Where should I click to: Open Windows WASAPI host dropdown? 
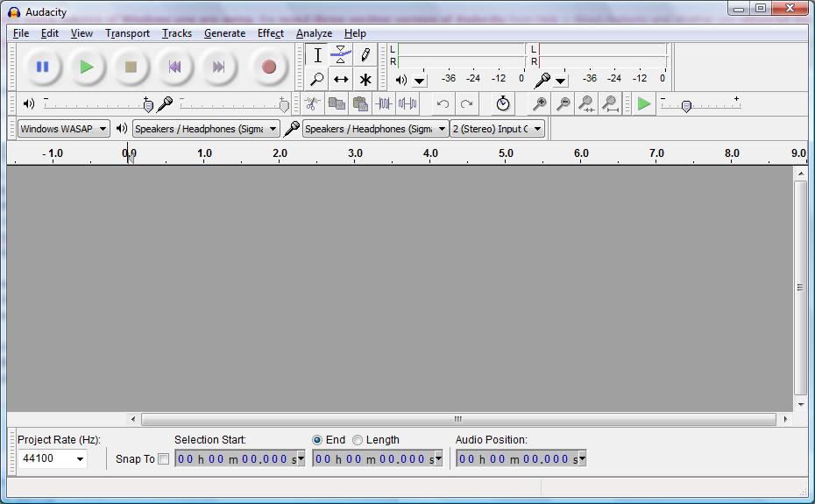pyautogui.click(x=64, y=129)
